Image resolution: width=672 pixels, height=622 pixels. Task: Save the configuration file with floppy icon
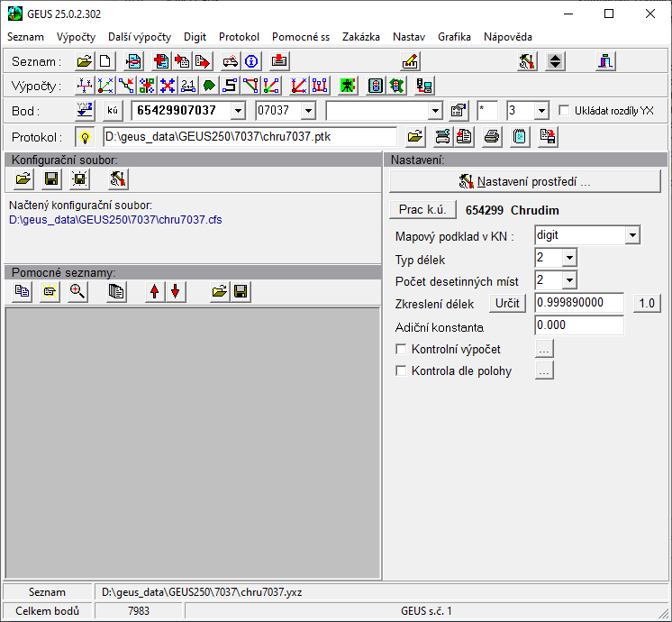pos(51,179)
